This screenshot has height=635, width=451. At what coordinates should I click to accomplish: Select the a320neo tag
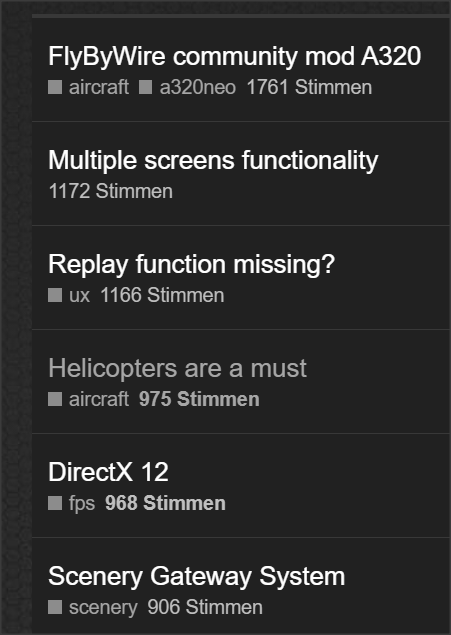(x=198, y=87)
